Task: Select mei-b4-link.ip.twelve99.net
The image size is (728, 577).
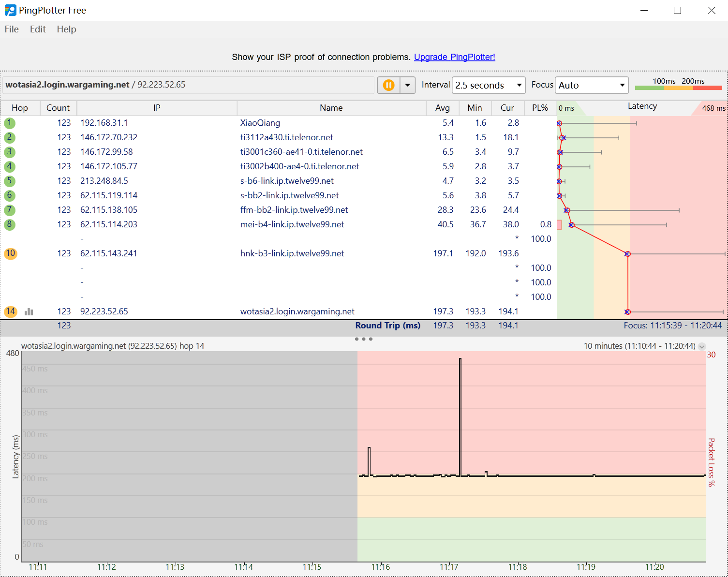Action: tap(292, 224)
